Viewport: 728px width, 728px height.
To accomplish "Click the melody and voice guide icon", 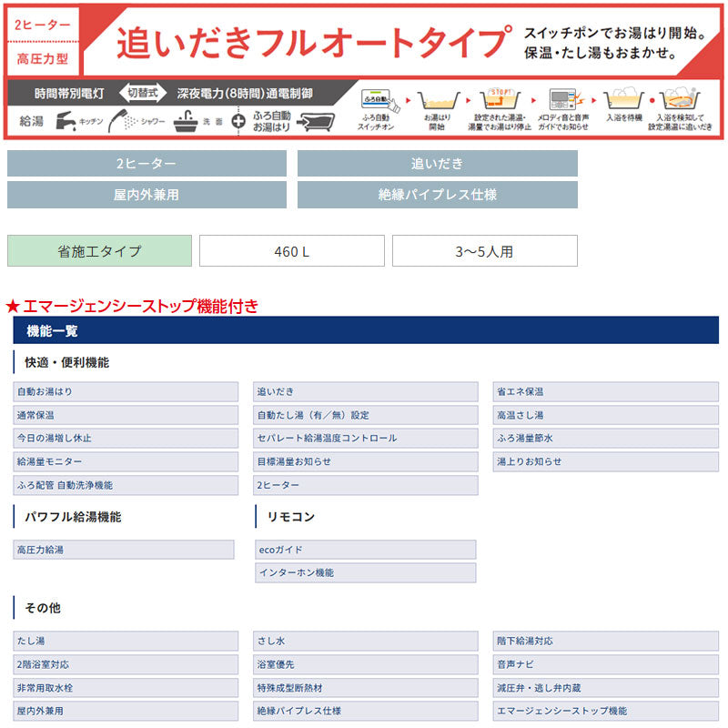I will pyautogui.click(x=565, y=99).
